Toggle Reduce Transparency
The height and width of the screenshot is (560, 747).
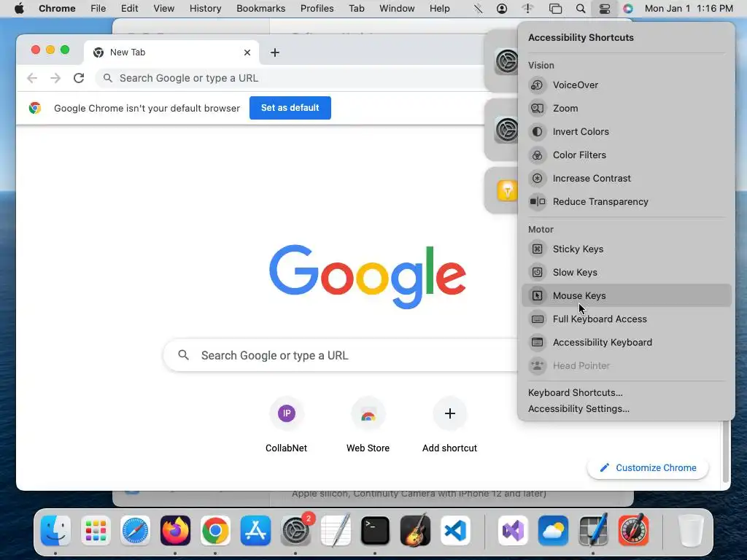(627, 201)
